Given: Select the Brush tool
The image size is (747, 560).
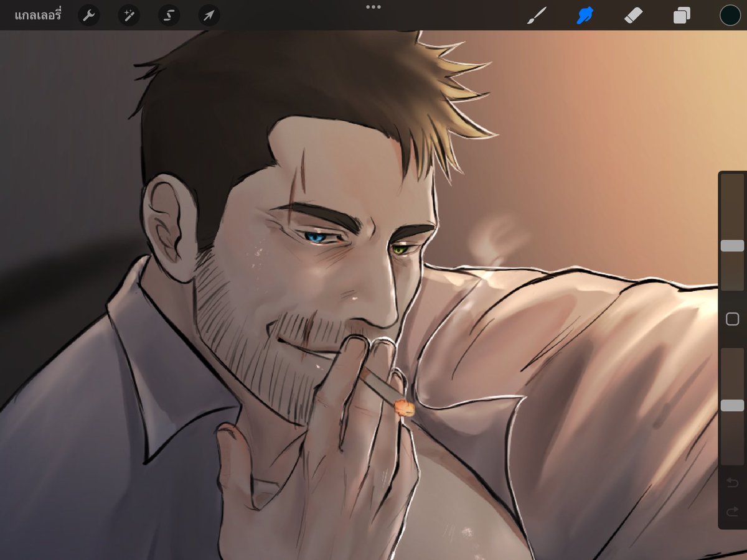Looking at the screenshot, I should tap(537, 16).
